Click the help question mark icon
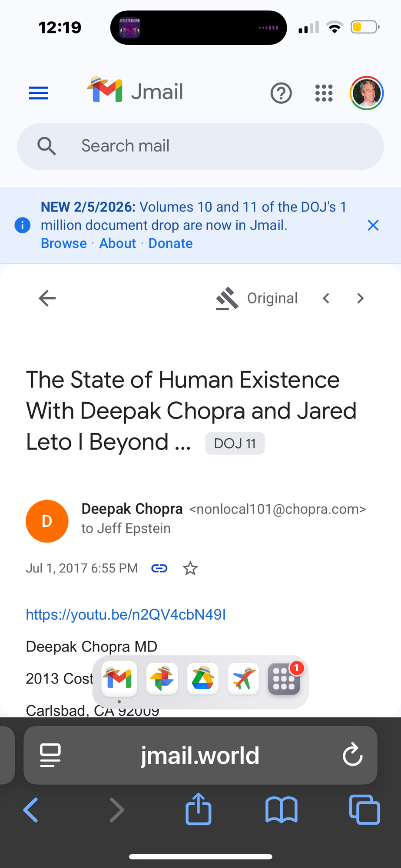The width and height of the screenshot is (401, 868). click(281, 93)
